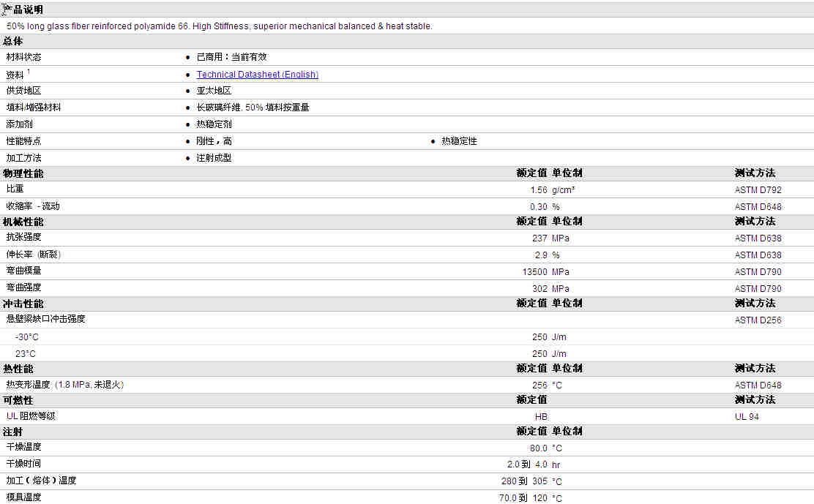Viewport: 814px width, 504px height.
Task: Click the ASTM D256 test method text
Action: 758,320
